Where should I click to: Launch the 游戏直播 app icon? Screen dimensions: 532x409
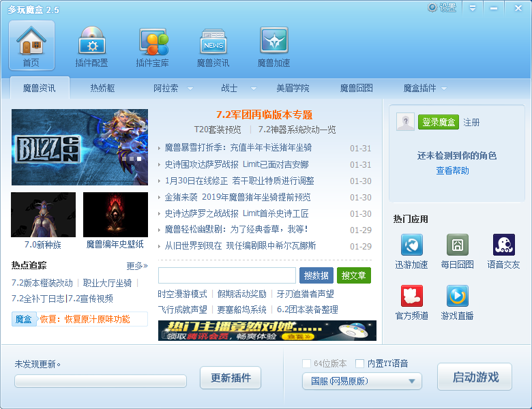point(458,296)
